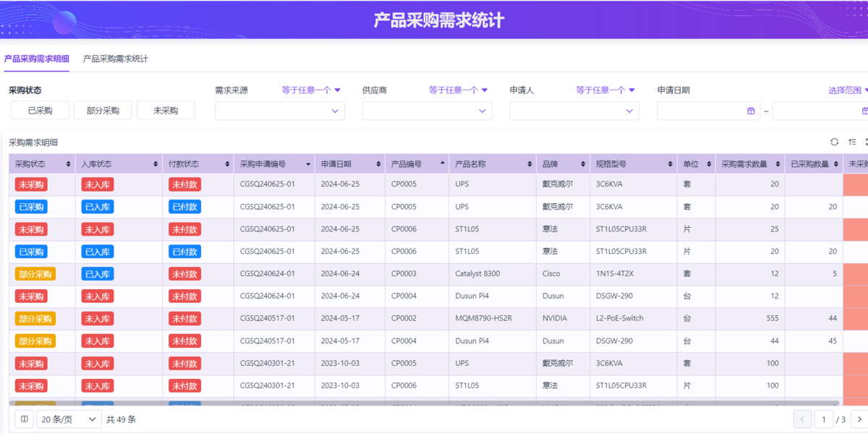Sort by 申请日期 column arrows

tap(378, 164)
